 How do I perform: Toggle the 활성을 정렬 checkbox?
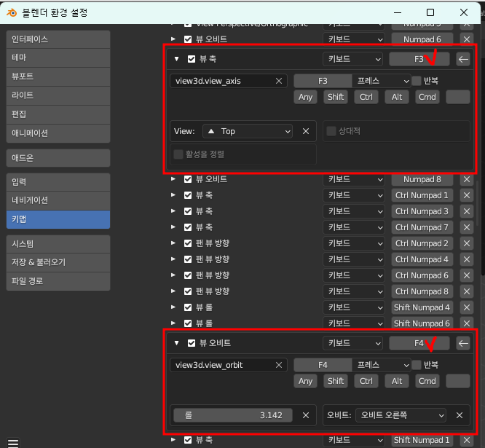point(178,154)
